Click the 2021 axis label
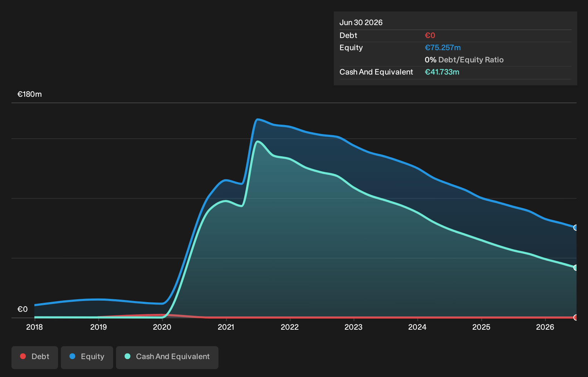588x377 pixels. pyautogui.click(x=226, y=327)
